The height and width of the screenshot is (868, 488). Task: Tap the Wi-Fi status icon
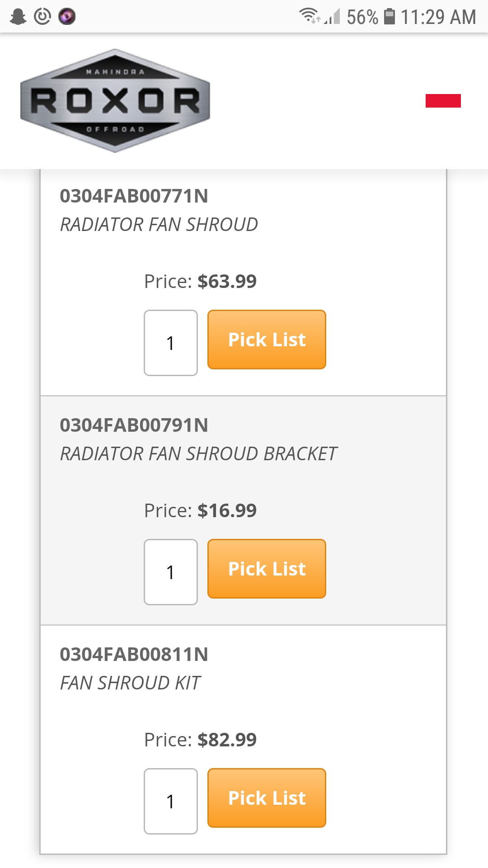[x=309, y=16]
